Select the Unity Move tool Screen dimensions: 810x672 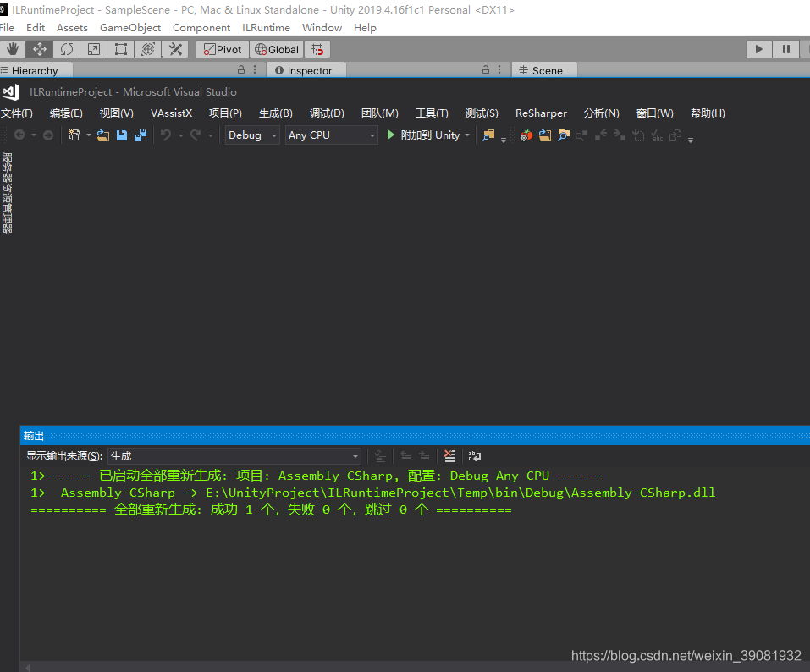coord(40,50)
